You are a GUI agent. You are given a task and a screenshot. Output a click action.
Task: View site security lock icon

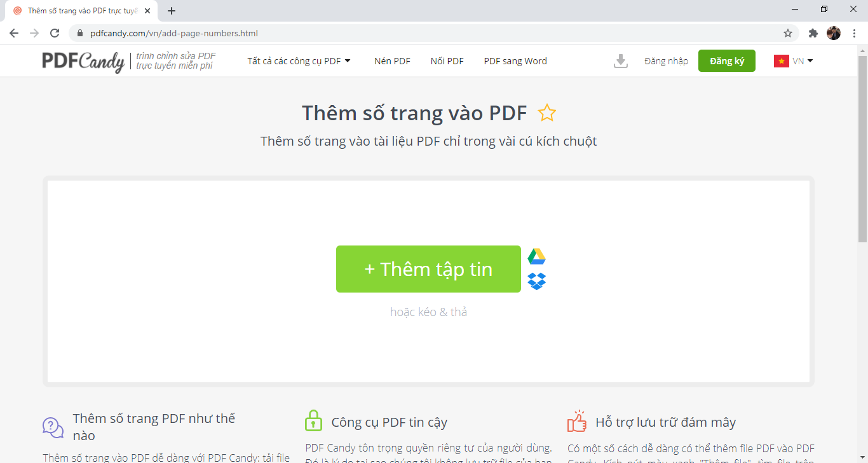click(80, 33)
